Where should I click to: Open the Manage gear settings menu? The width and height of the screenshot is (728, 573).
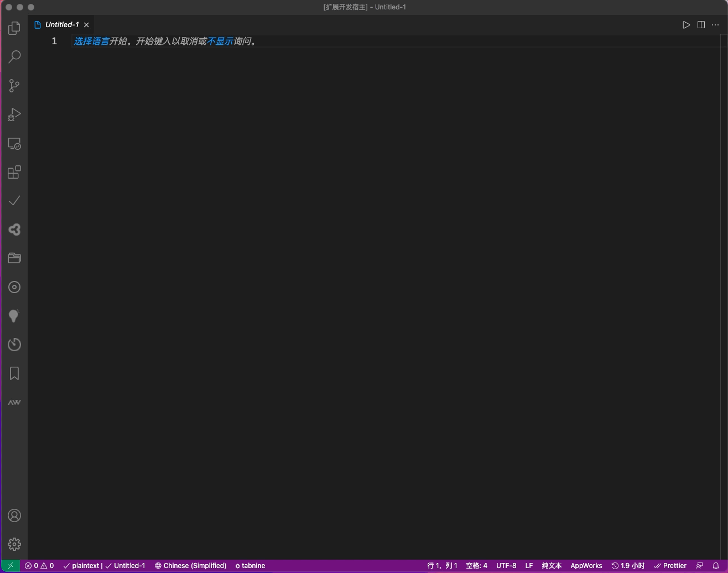(x=14, y=544)
